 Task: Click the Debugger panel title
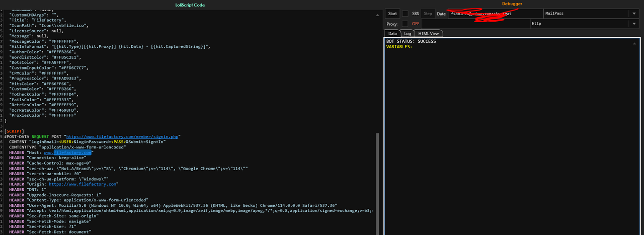pyautogui.click(x=512, y=4)
